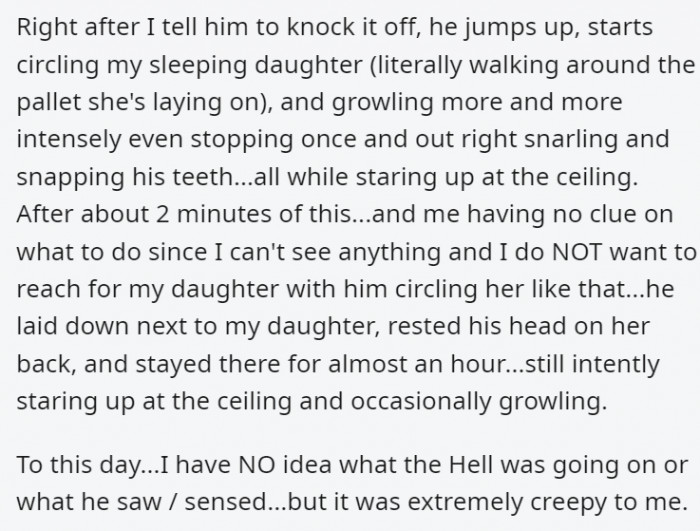
Task: Click the phrase "occasionally growling"
Action: [x=479, y=401]
